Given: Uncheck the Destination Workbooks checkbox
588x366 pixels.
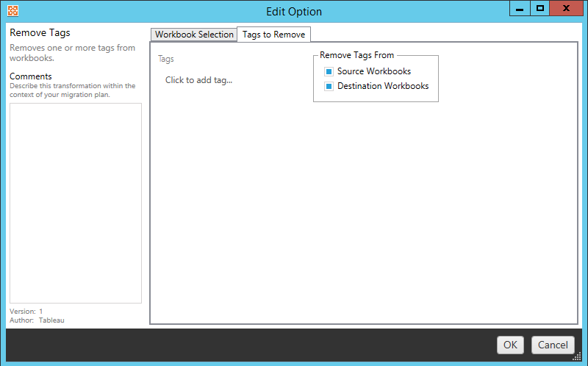Looking at the screenshot, I should [329, 87].
